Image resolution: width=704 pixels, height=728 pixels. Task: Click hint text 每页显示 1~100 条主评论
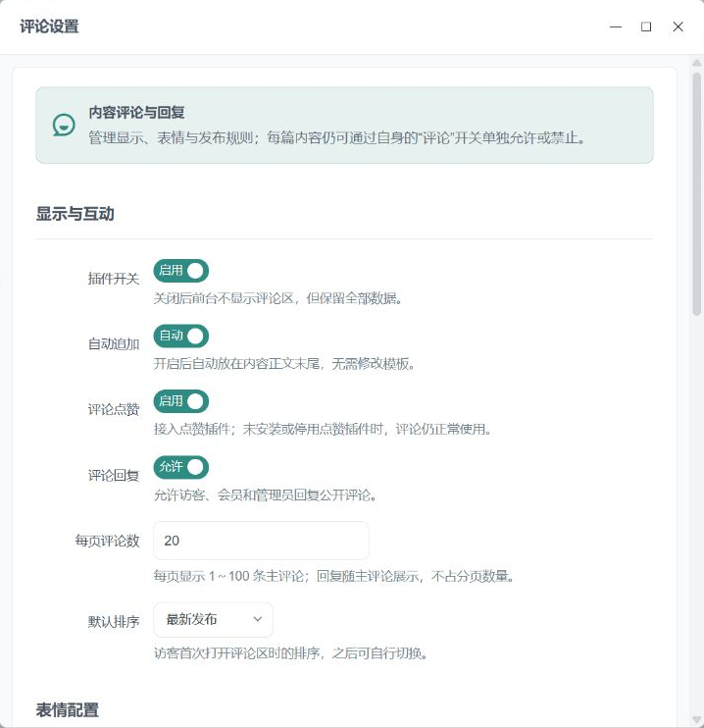(228, 576)
